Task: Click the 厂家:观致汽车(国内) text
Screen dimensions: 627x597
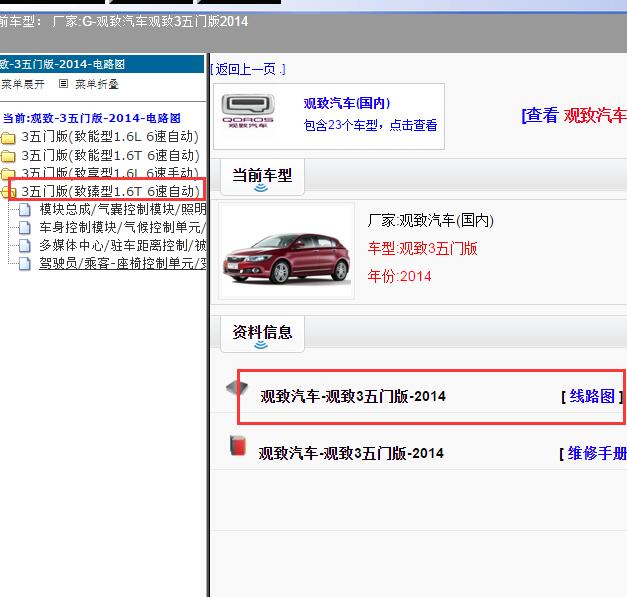Action: pos(431,220)
